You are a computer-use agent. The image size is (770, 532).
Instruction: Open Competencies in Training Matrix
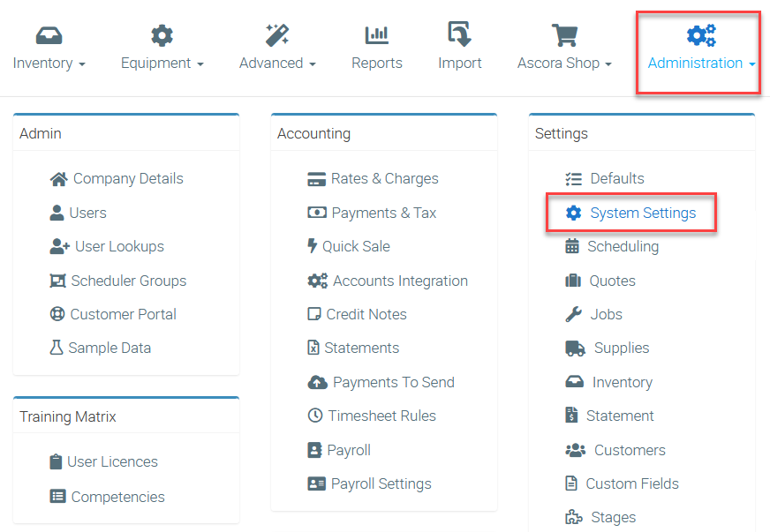coord(117,497)
